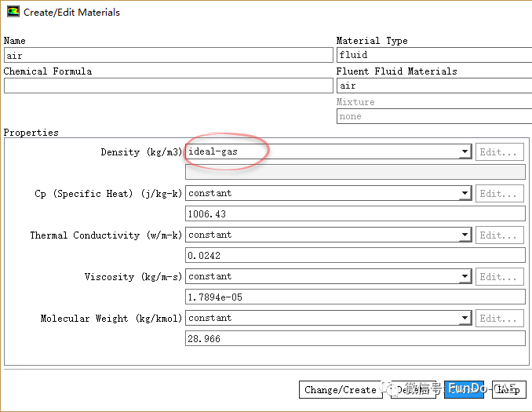Click the Help button

pos(509,389)
